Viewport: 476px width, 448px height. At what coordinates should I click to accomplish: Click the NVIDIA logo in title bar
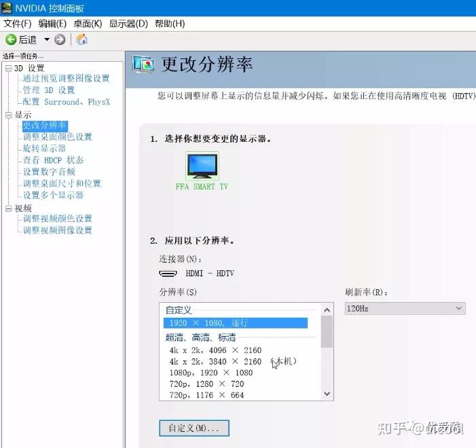coord(6,7)
